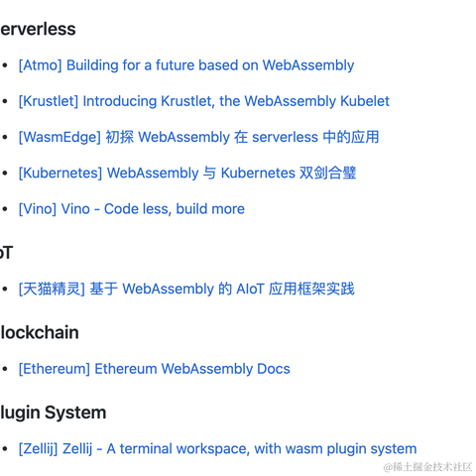This screenshot has width=476, height=476.
Task: Open the Ethereum WebAssembly Docs link
Action: pos(155,369)
